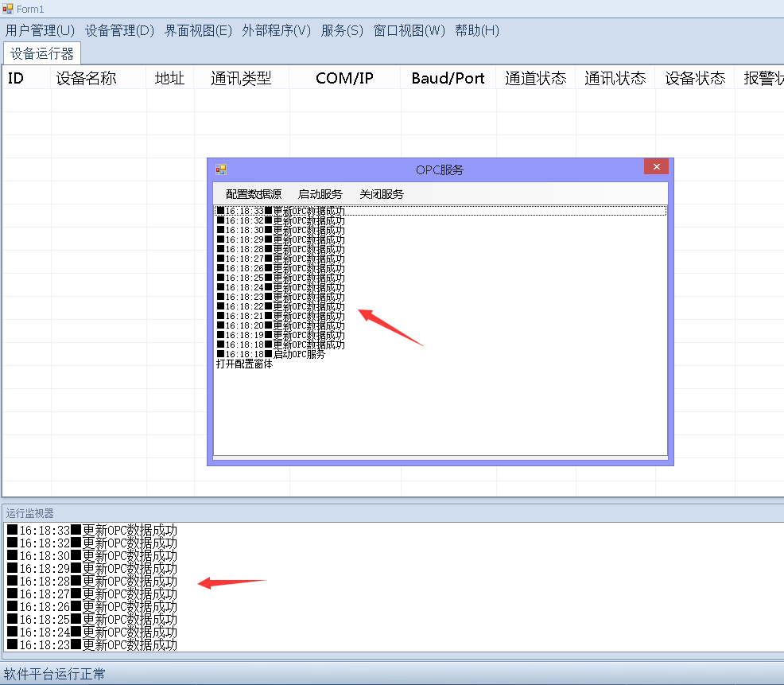Select 16:18:29 entry in 运行监视器 panel

(x=92, y=568)
